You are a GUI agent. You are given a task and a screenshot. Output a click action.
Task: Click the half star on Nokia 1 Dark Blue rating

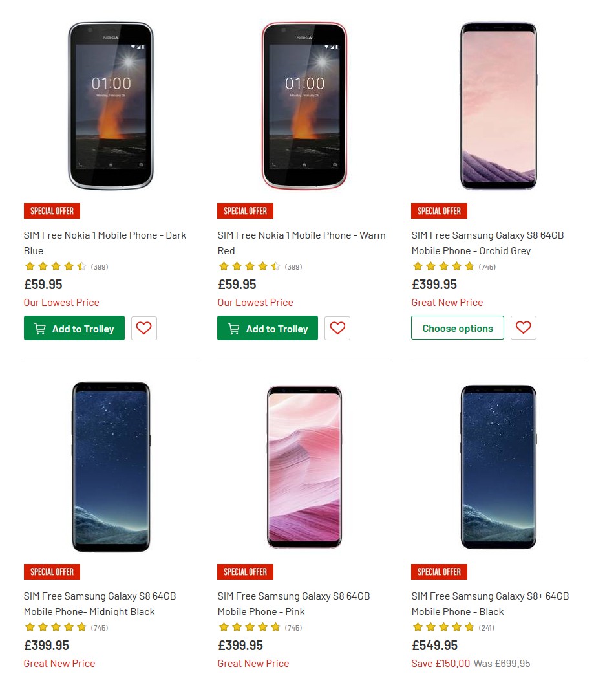(x=81, y=266)
